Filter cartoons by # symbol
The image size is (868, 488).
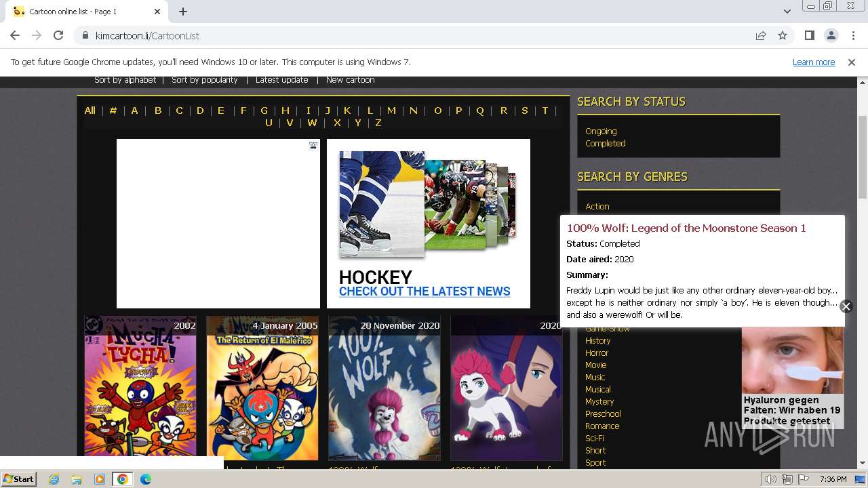point(113,110)
